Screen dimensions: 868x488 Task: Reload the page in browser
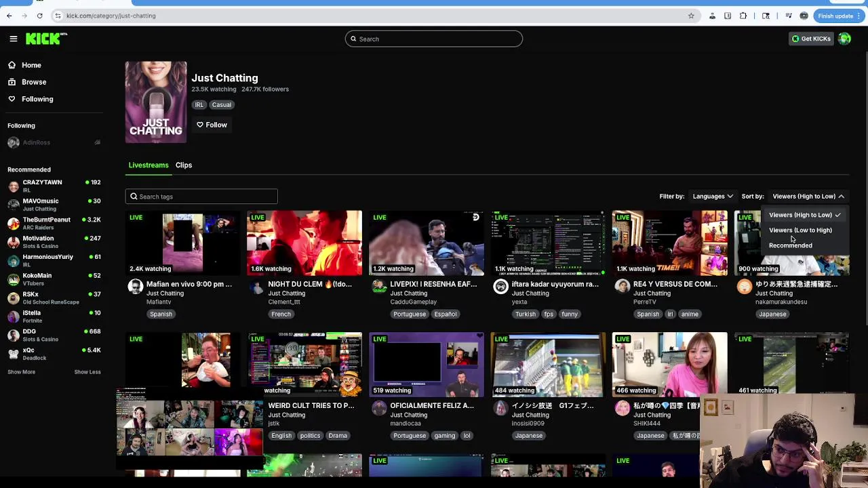pos(40,16)
